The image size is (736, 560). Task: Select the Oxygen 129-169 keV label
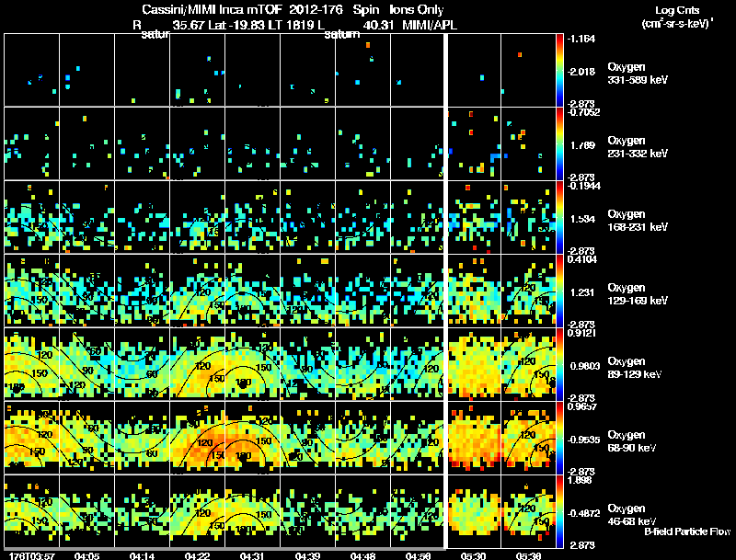click(x=638, y=294)
